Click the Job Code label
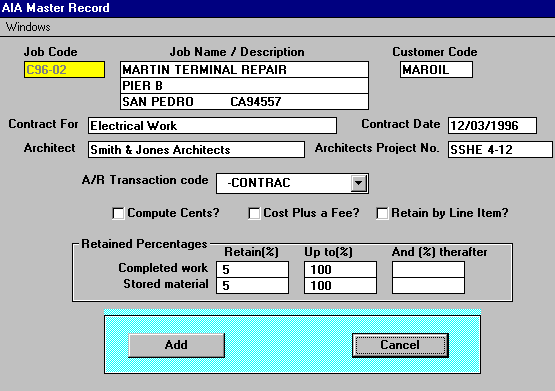555x391 pixels. tap(51, 52)
